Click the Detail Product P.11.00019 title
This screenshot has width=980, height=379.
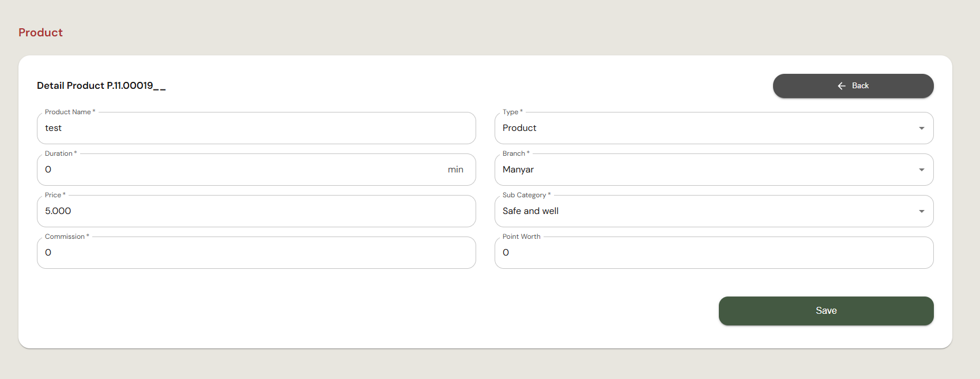click(x=101, y=86)
